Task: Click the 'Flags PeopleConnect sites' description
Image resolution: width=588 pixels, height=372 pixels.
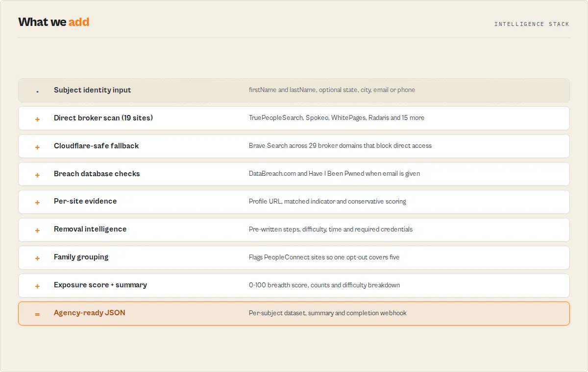Action: pos(324,257)
